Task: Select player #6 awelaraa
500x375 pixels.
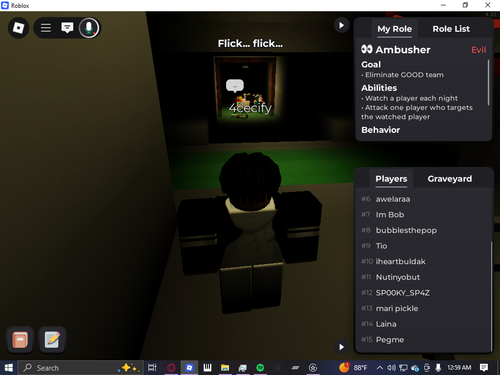Action: click(423, 199)
